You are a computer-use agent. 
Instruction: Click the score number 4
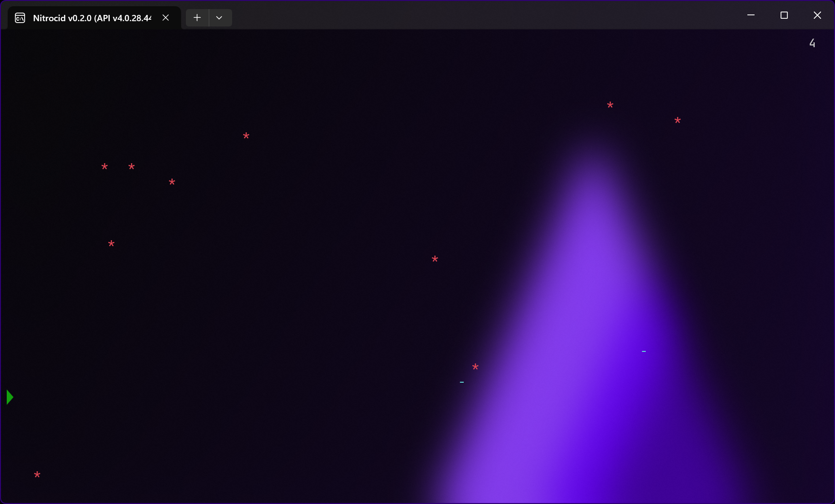(812, 43)
